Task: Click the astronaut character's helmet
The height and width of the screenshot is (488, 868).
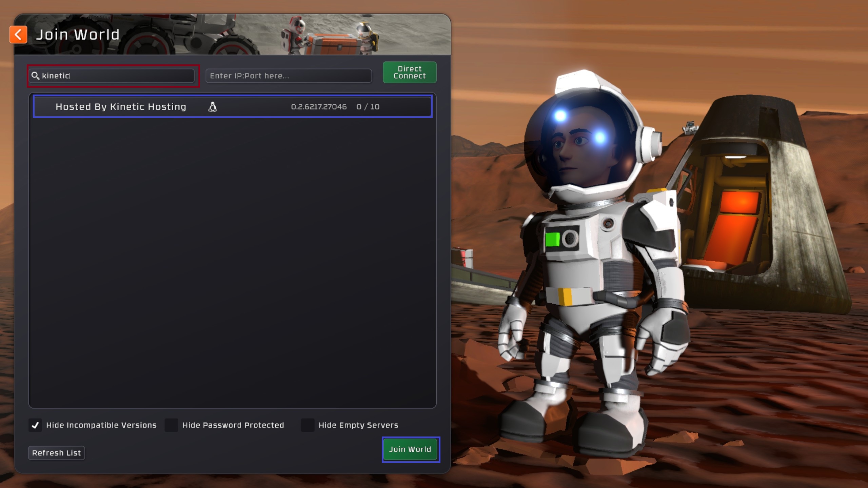Action: click(590, 136)
